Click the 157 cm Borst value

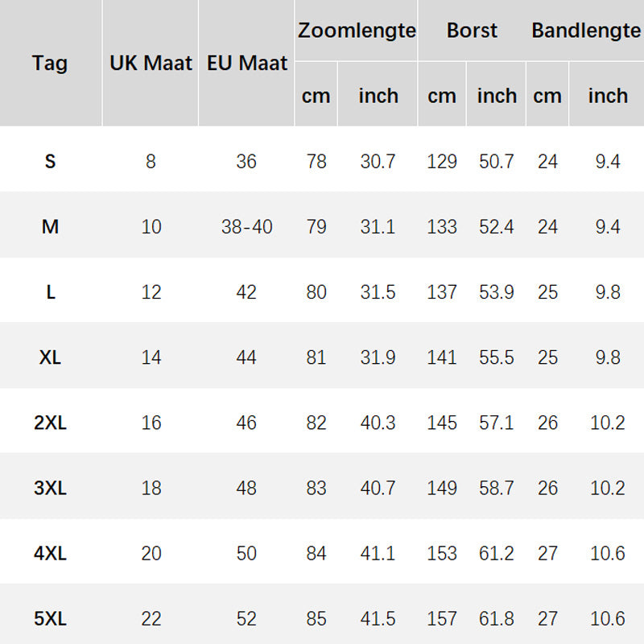pos(442,619)
